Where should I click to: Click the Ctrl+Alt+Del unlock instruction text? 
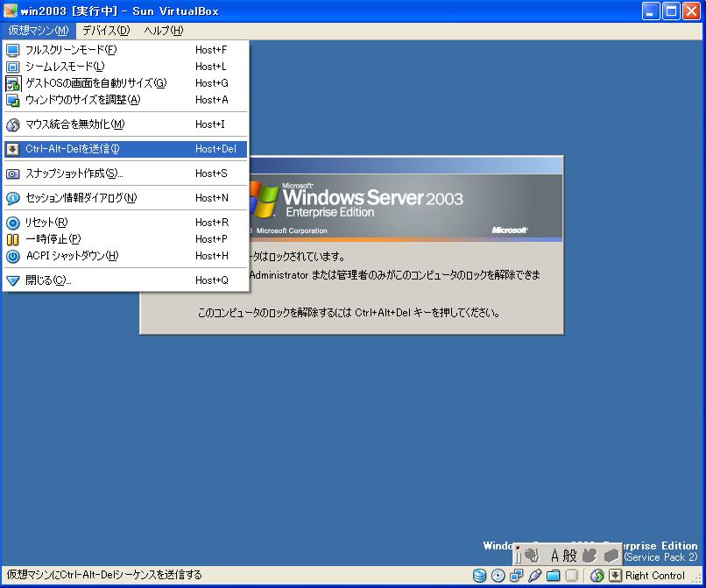[349, 313]
